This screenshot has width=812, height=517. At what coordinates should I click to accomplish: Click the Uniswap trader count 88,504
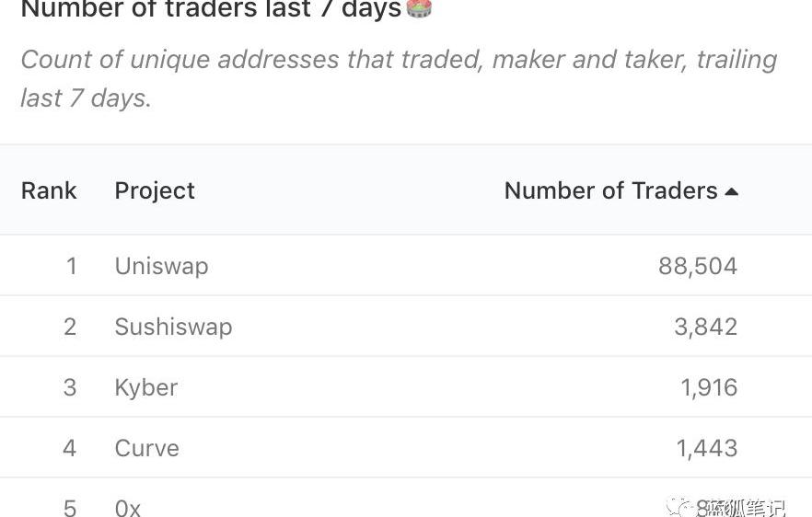(x=697, y=266)
